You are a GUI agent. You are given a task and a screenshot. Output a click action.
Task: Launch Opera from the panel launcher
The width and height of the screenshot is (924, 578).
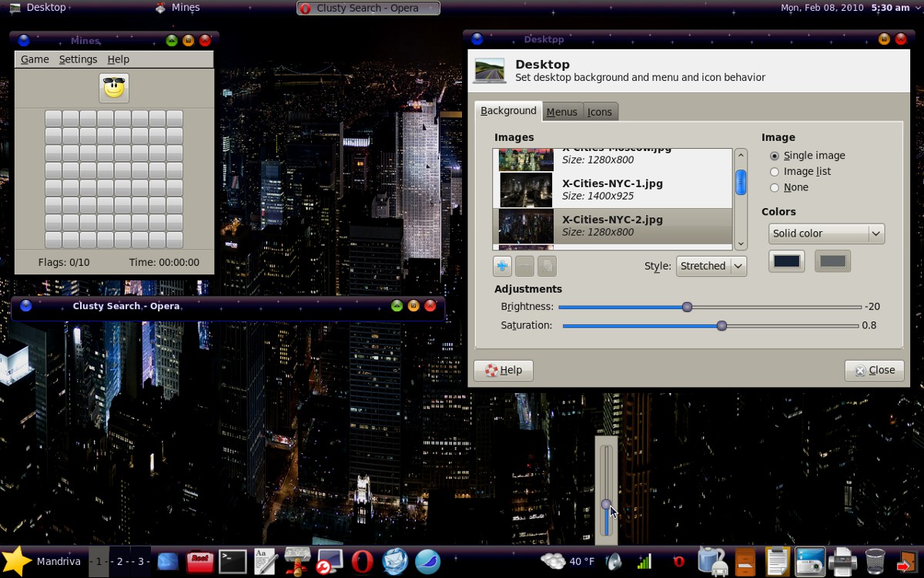tap(363, 562)
